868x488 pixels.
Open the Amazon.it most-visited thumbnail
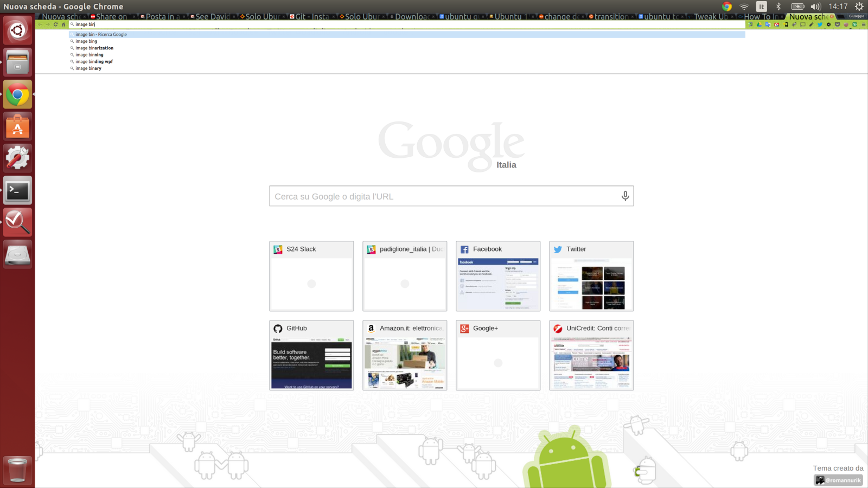click(405, 355)
